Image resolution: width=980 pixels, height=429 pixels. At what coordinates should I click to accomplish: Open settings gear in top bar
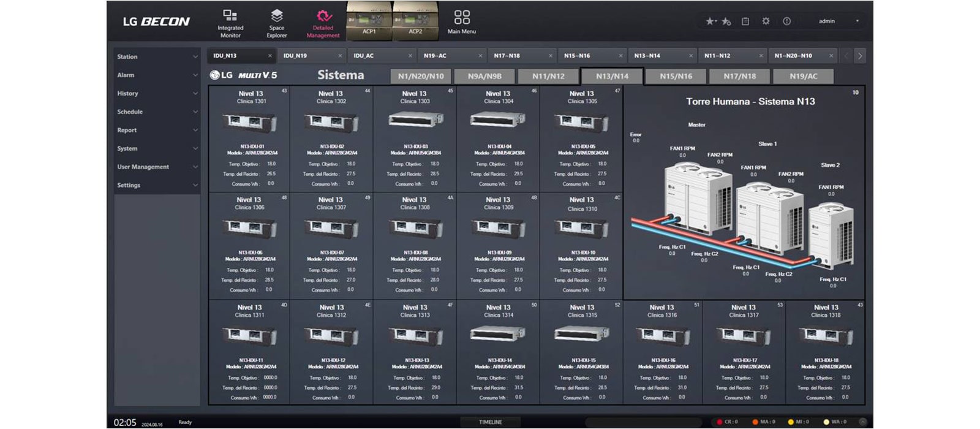(766, 21)
